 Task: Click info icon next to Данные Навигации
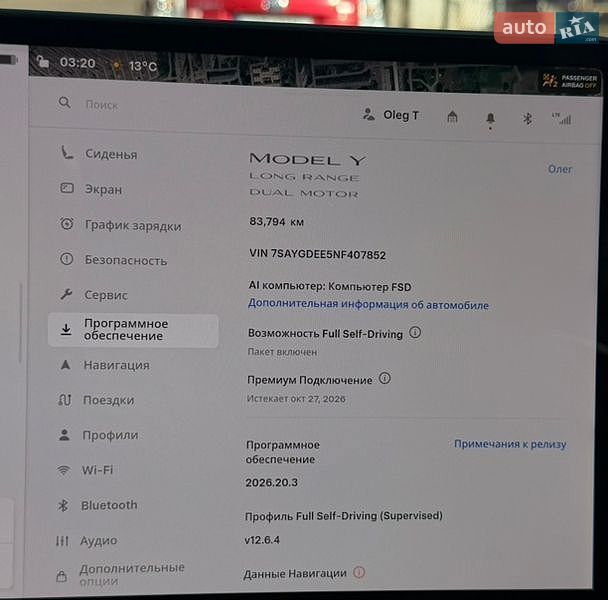click(359, 572)
